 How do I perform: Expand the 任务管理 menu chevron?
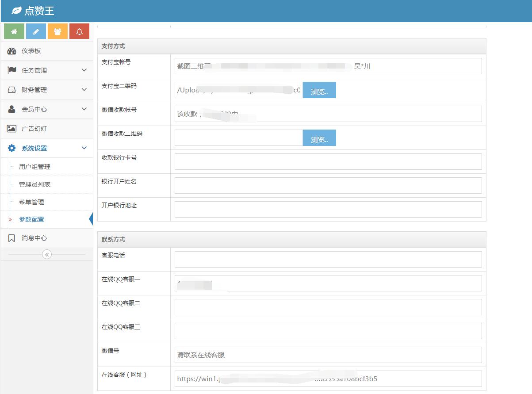tap(84, 70)
